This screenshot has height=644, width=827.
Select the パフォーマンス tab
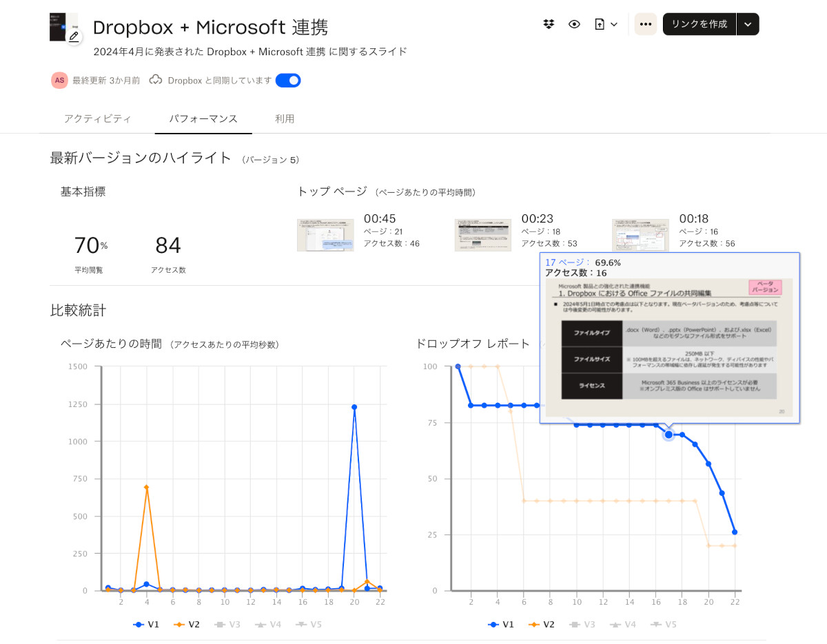tap(203, 118)
